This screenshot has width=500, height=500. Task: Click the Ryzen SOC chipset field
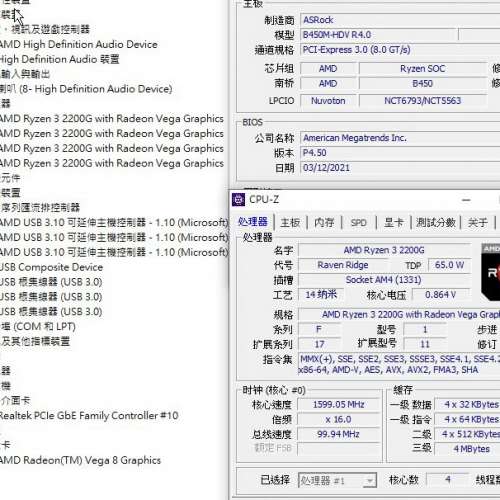423,69
